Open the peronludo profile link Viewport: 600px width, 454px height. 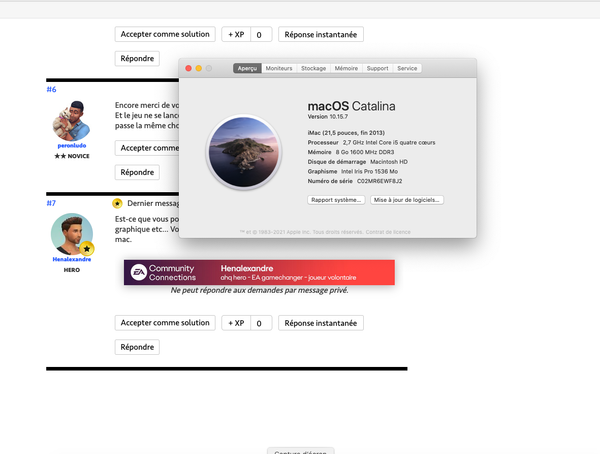(x=72, y=145)
